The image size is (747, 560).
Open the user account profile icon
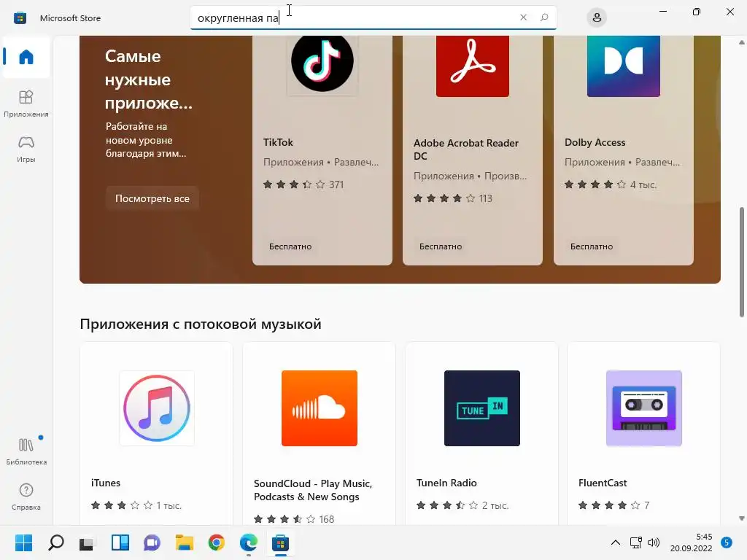coord(597,18)
